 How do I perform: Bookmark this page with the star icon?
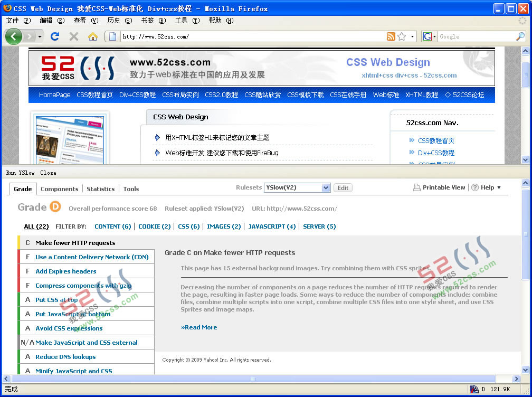point(402,36)
